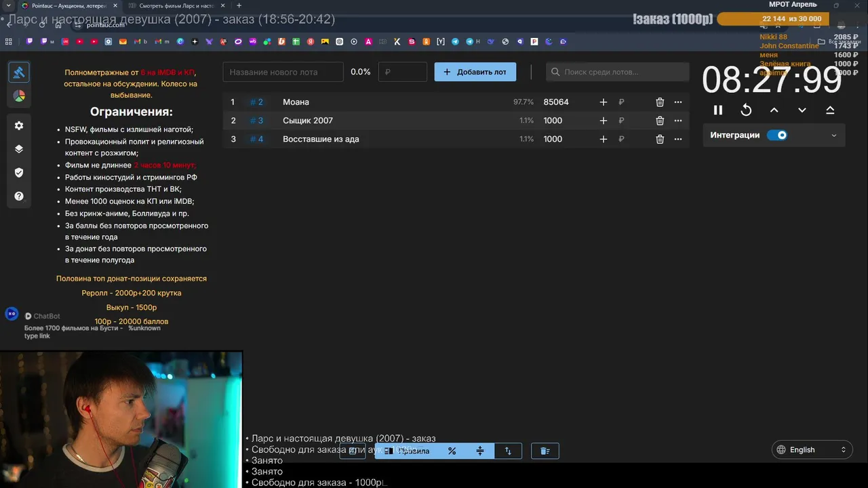This screenshot has height=488, width=868.
Task: Click the Восставшие из ада lot name
Action: [x=321, y=139]
